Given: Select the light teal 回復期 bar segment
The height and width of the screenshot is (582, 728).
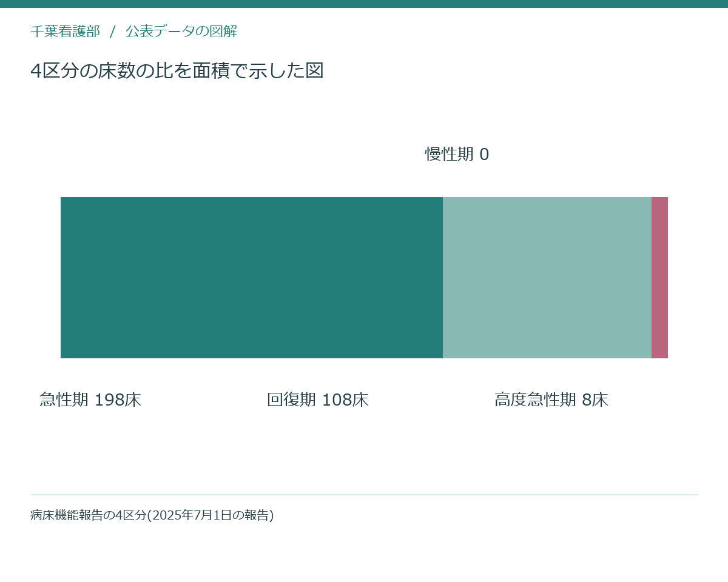Looking at the screenshot, I should pos(547,278).
